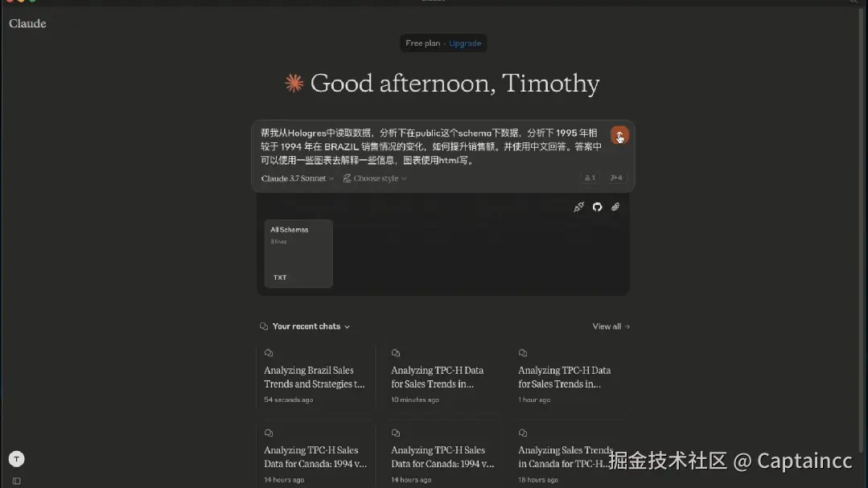Screen dimensions: 868x488
Task: Click inside the prompt text box
Action: coord(431,146)
